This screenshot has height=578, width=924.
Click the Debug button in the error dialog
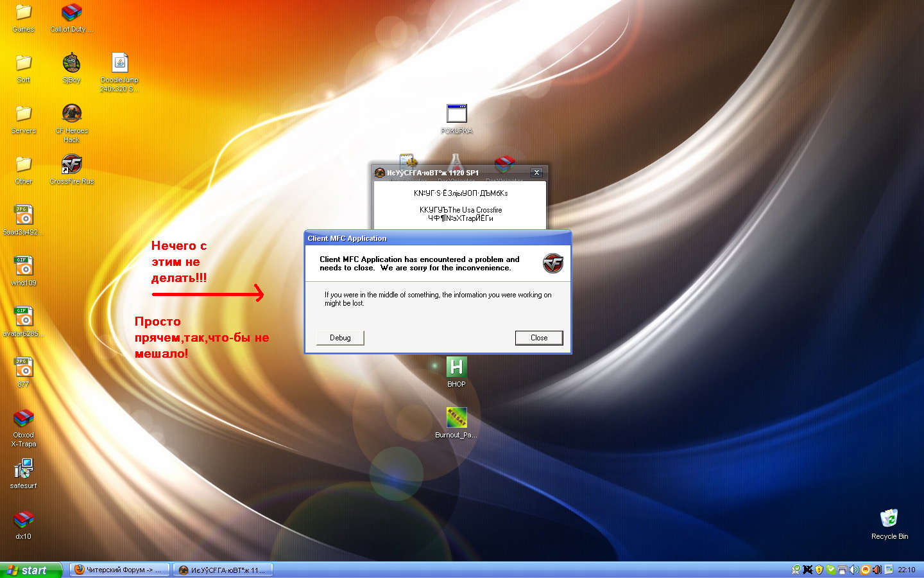tap(340, 338)
